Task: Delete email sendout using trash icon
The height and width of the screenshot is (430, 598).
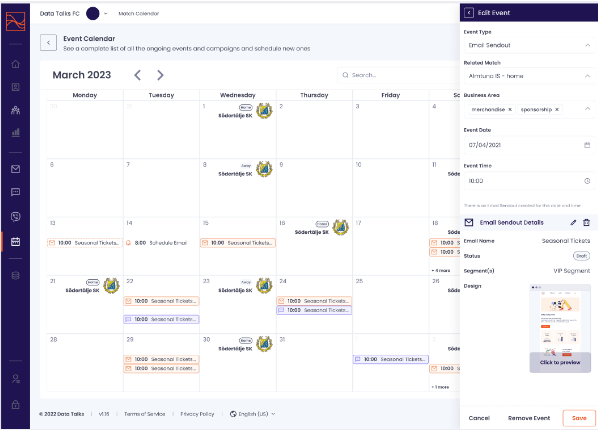Action: [587, 222]
